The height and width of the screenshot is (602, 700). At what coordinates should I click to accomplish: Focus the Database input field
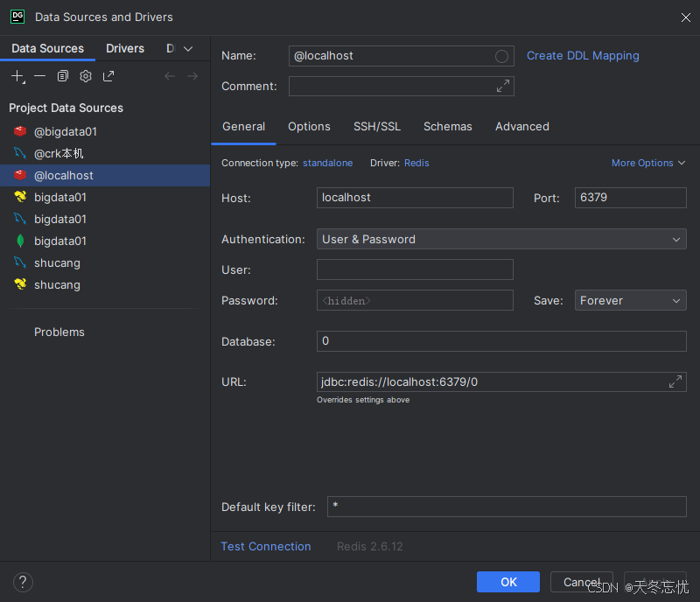click(x=501, y=341)
